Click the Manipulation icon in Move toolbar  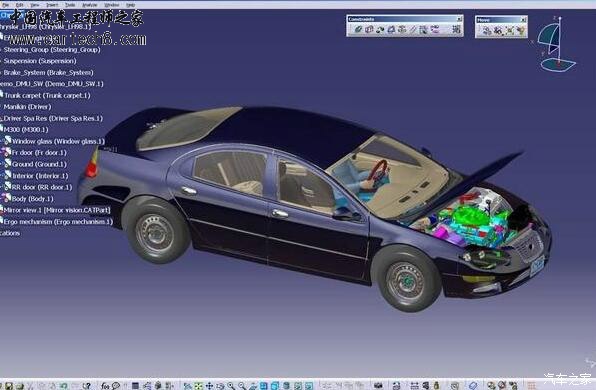487,30
